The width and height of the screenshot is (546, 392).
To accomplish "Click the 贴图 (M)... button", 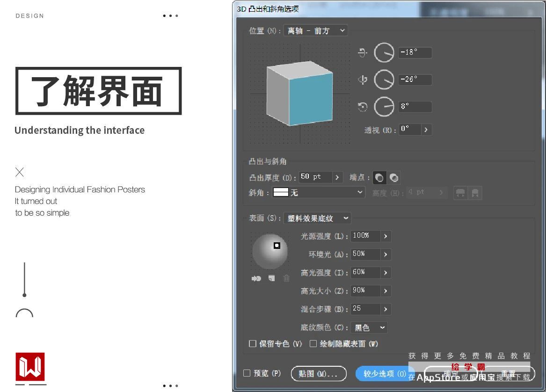I will click(x=319, y=374).
